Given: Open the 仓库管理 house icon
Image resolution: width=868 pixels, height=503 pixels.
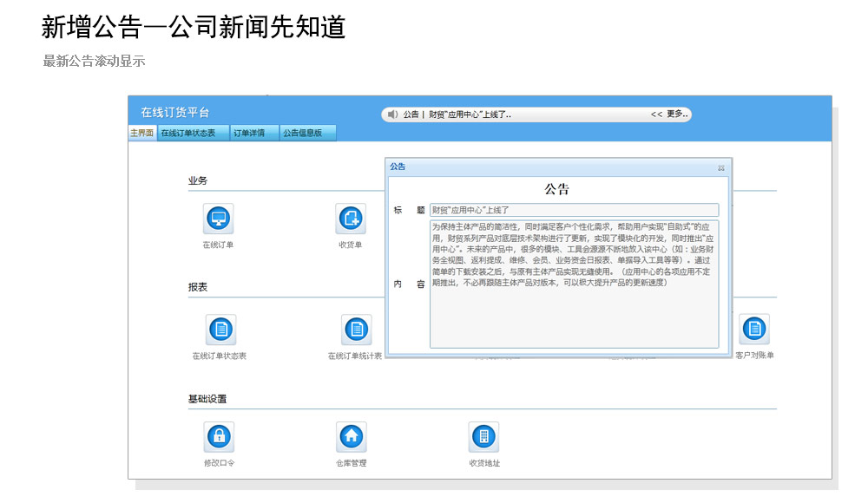Looking at the screenshot, I should point(351,436).
